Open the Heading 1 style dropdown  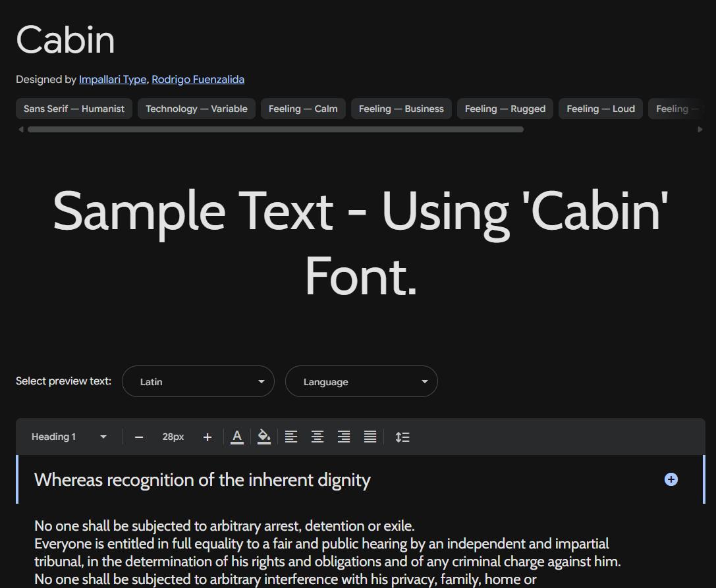pyautogui.click(x=69, y=437)
